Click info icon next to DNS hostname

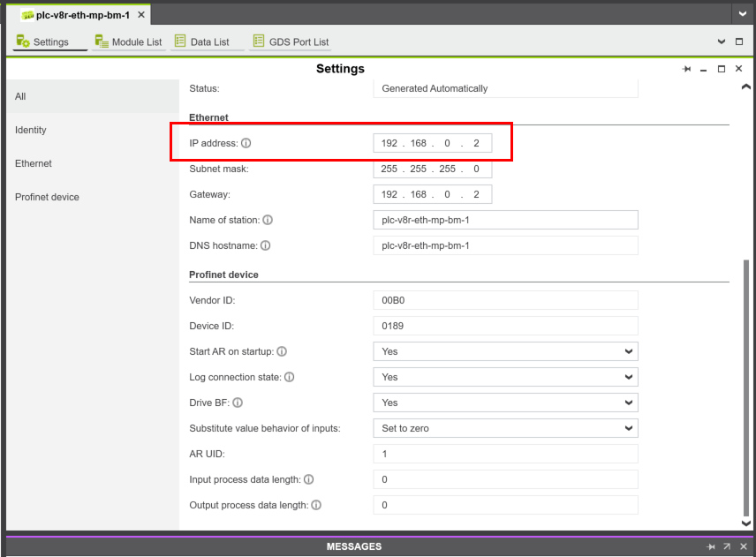265,245
